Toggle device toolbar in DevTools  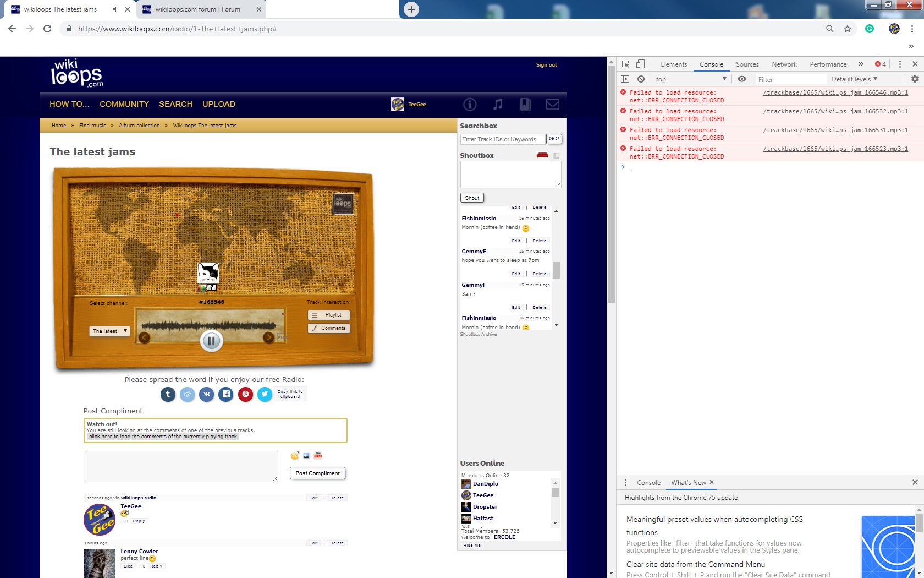(x=641, y=64)
